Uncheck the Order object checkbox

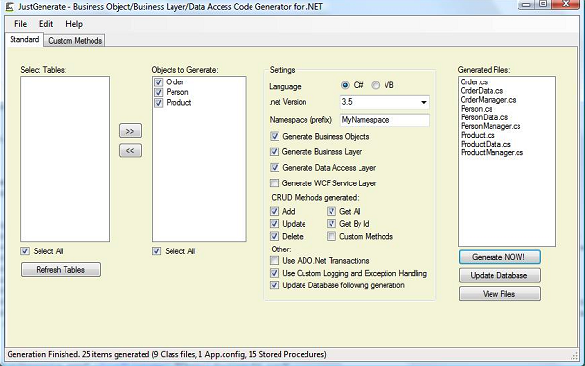(159, 82)
